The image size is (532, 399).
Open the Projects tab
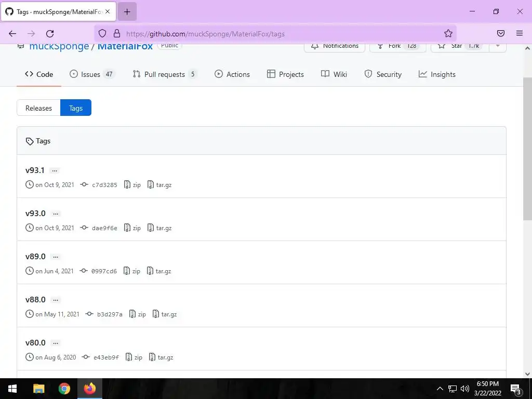tap(285, 74)
